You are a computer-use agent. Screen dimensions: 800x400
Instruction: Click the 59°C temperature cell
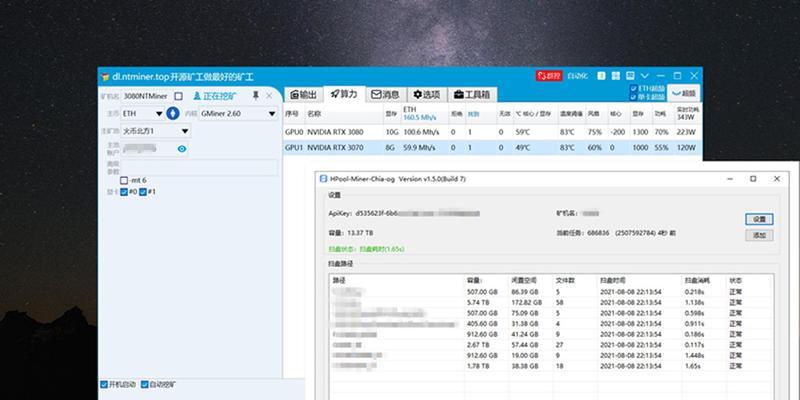(523, 132)
